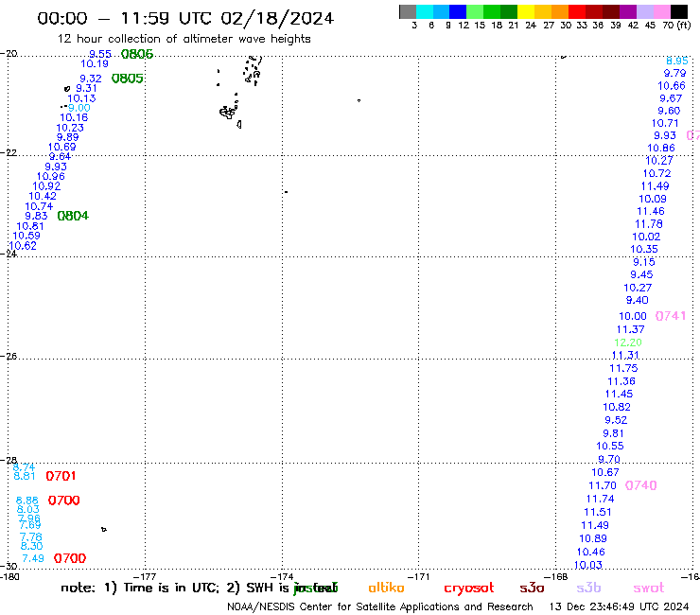Click the wave height value 10.86
The width and height of the screenshot is (700, 615).
pos(661,149)
